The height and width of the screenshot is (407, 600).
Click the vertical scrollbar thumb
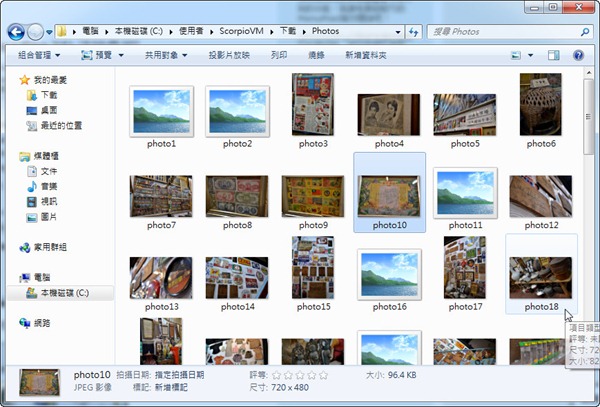588,117
